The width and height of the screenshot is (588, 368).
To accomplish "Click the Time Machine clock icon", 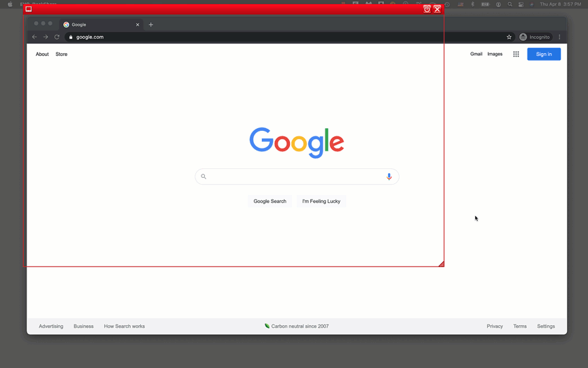I will coord(447,4).
